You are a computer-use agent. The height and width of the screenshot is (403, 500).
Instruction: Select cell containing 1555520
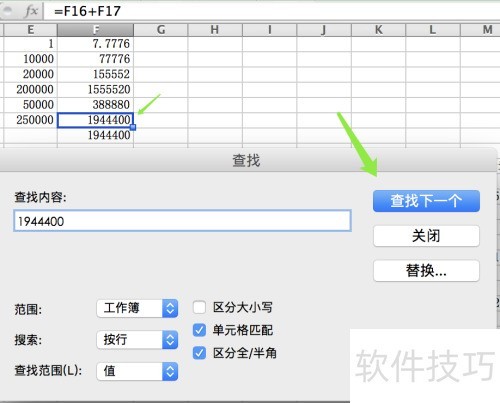click(x=95, y=89)
